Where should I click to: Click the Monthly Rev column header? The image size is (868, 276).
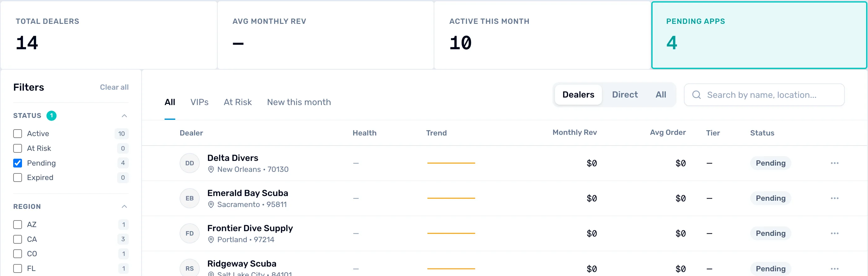[574, 133]
